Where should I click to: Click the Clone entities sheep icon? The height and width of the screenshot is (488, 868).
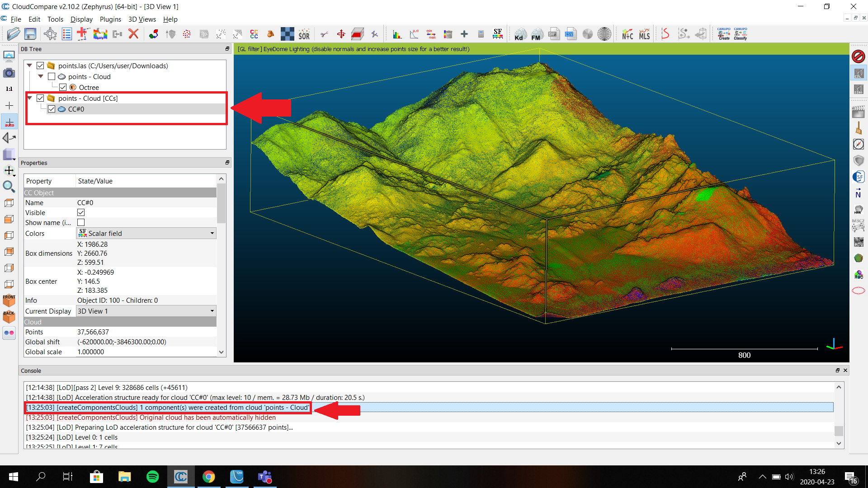coord(100,34)
